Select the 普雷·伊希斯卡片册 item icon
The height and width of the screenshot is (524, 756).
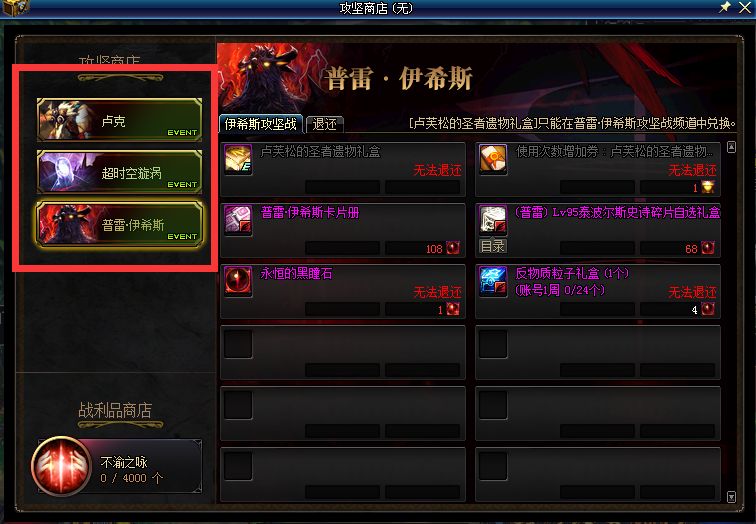point(238,220)
